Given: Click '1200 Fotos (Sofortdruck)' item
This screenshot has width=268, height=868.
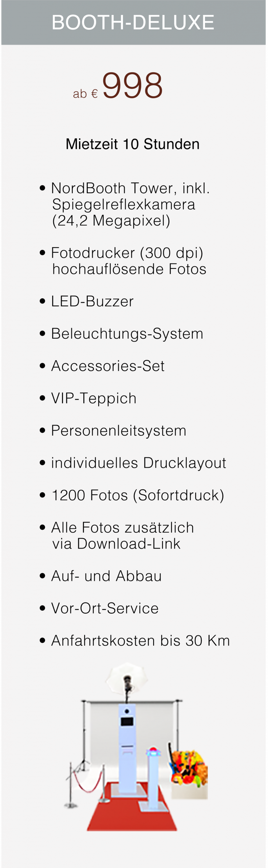Looking at the screenshot, I should click(138, 495).
